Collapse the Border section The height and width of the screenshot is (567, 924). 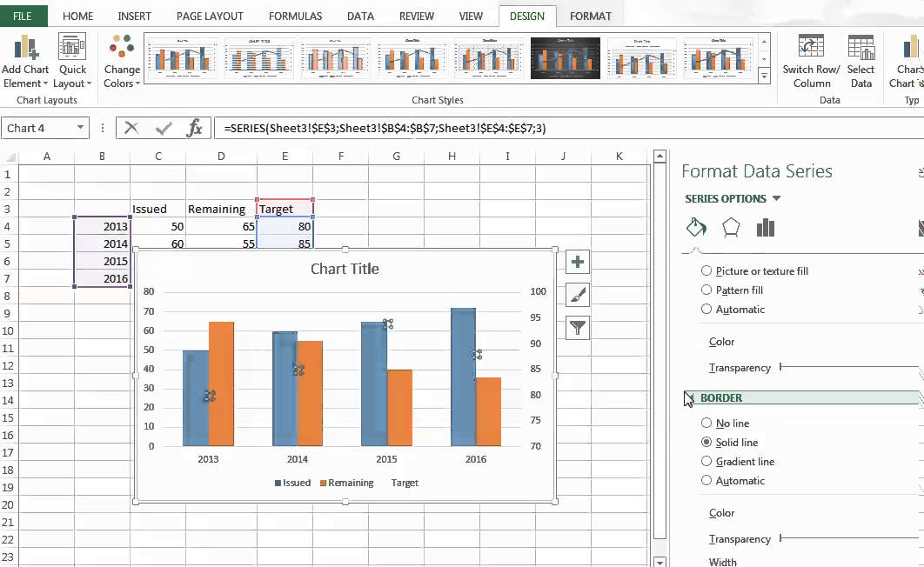click(689, 398)
